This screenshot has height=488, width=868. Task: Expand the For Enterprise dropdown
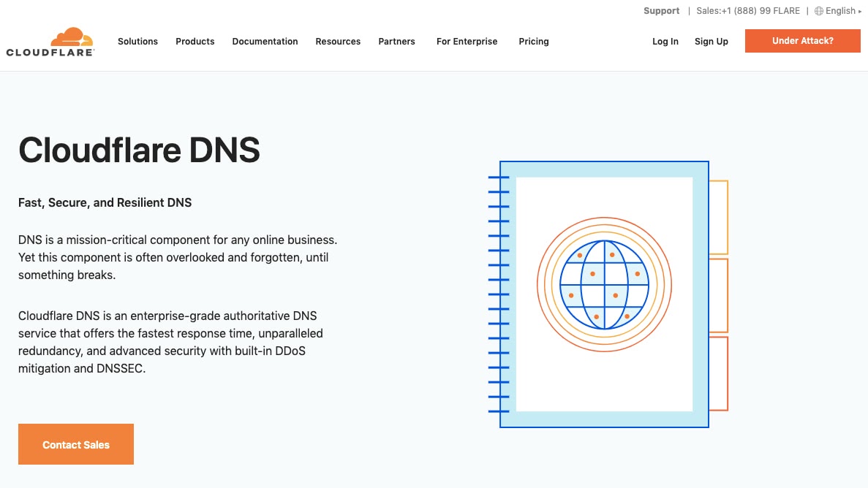(466, 41)
